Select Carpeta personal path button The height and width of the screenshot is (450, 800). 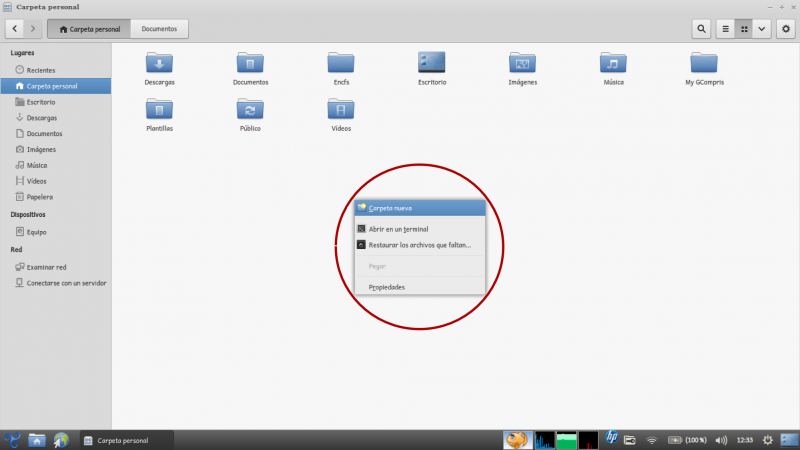89,29
